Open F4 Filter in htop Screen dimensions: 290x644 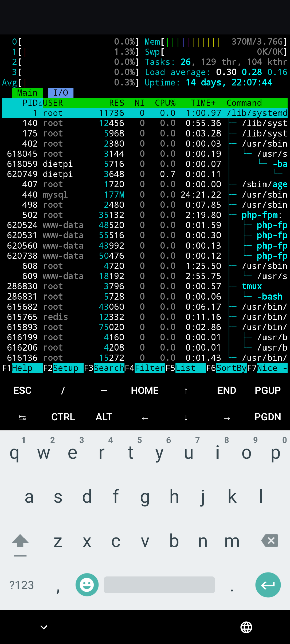145,368
